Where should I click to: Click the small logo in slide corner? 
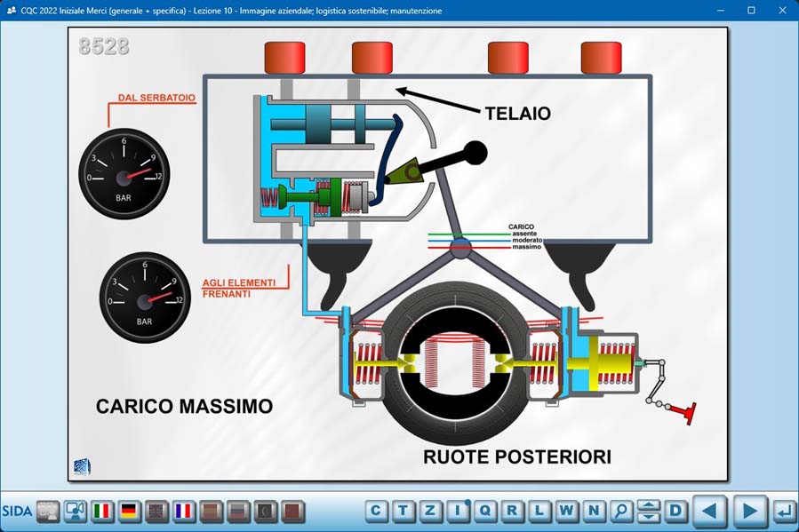tap(82, 466)
